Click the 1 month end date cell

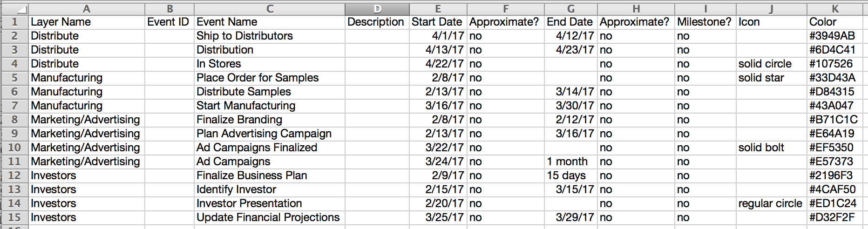tap(571, 162)
